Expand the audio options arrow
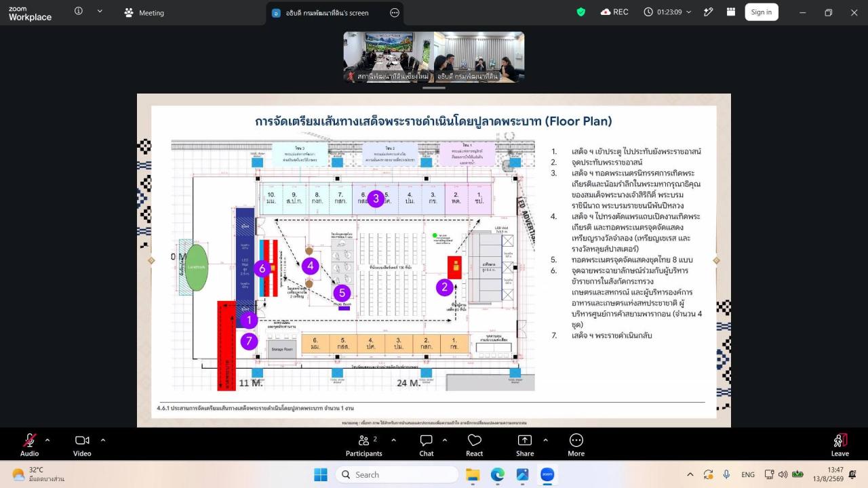The width and height of the screenshot is (868, 488). (47, 440)
